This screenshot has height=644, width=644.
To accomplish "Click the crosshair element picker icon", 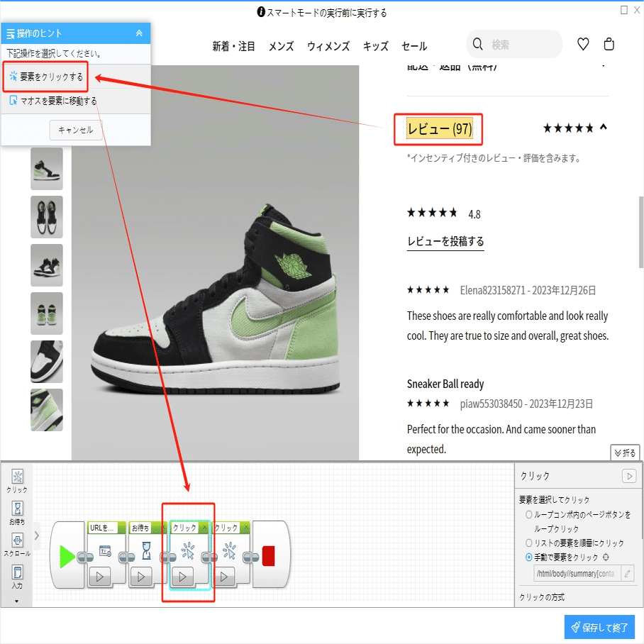I will [606, 557].
